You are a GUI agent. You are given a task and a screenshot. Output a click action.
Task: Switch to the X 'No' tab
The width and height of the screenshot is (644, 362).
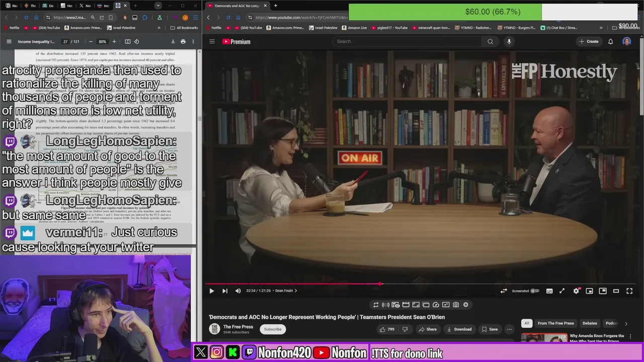tap(84, 6)
